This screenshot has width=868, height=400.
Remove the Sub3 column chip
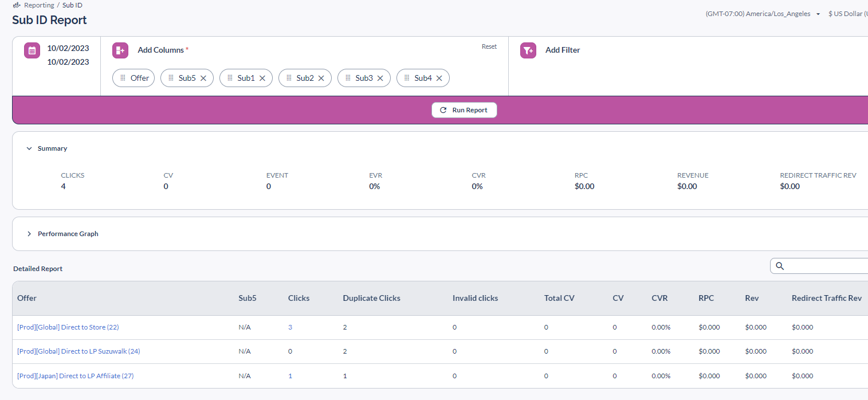pyautogui.click(x=380, y=79)
